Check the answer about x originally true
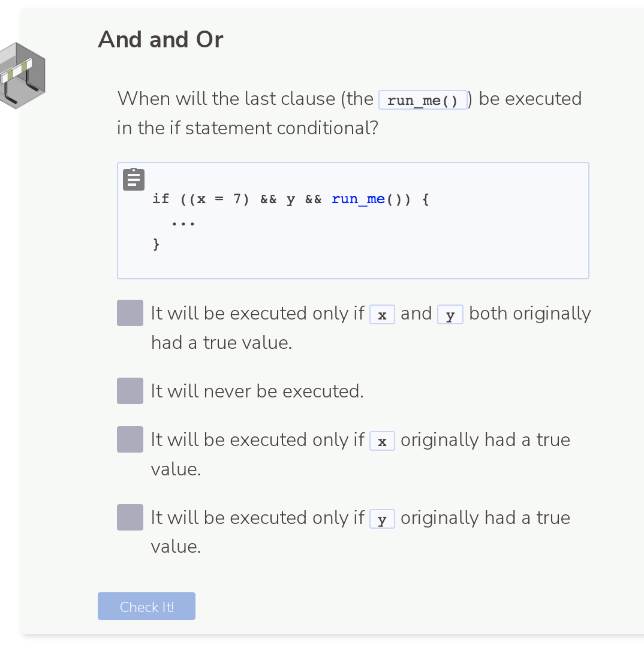Image resolution: width=644 pixels, height=657 pixels. coord(130,439)
